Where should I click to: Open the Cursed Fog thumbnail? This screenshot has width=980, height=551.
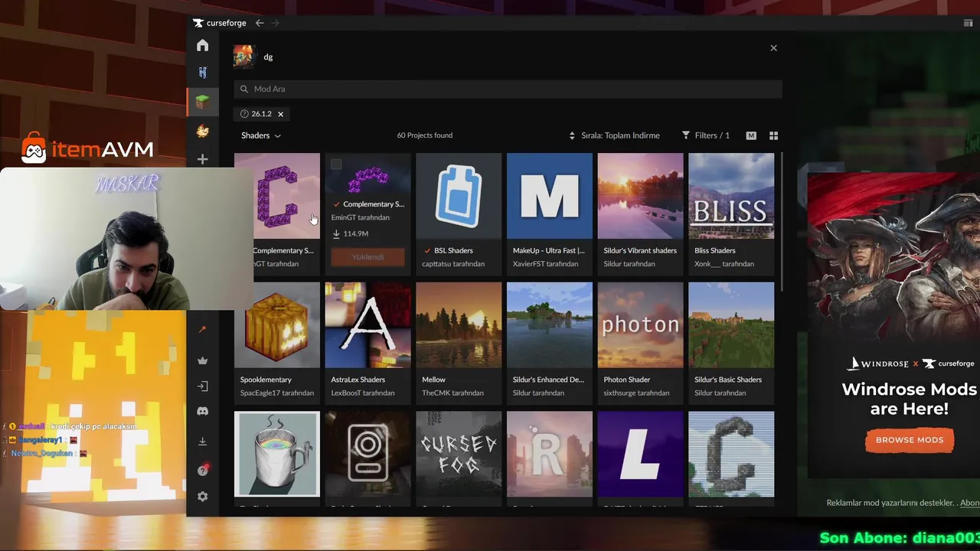(459, 455)
